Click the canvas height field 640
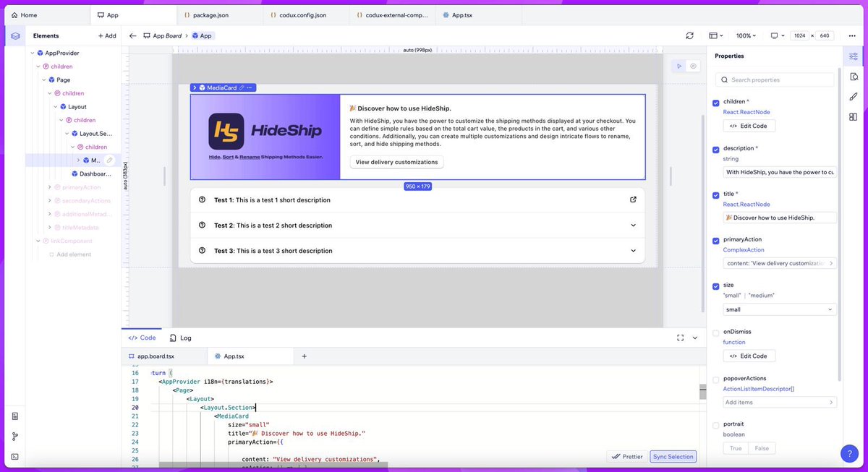The image size is (868, 472). pyautogui.click(x=825, y=35)
